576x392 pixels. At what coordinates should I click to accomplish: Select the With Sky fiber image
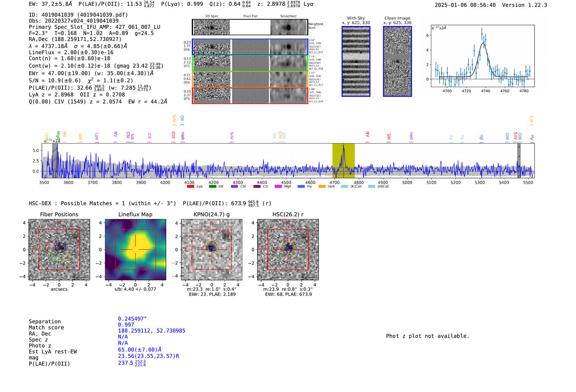(x=356, y=61)
